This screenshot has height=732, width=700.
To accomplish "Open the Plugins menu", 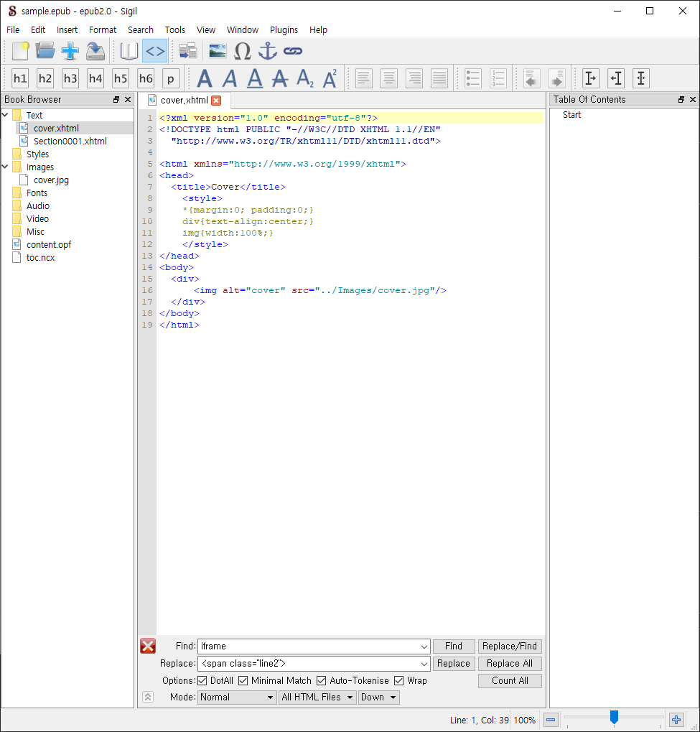I will click(284, 30).
